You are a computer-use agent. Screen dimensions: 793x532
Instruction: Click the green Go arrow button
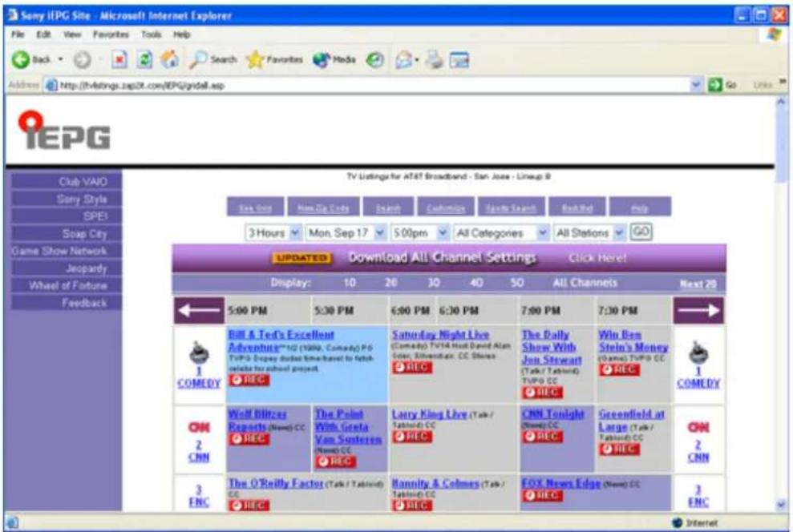[x=714, y=85]
